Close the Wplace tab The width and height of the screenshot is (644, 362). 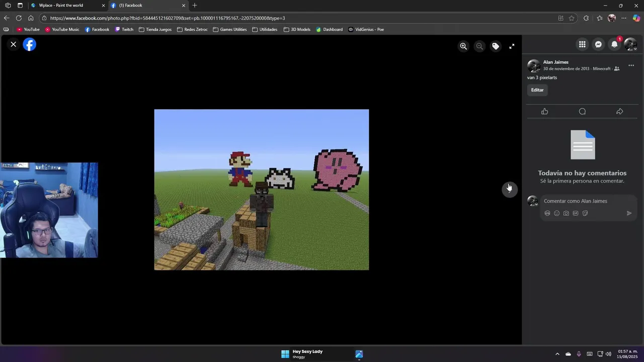(103, 6)
